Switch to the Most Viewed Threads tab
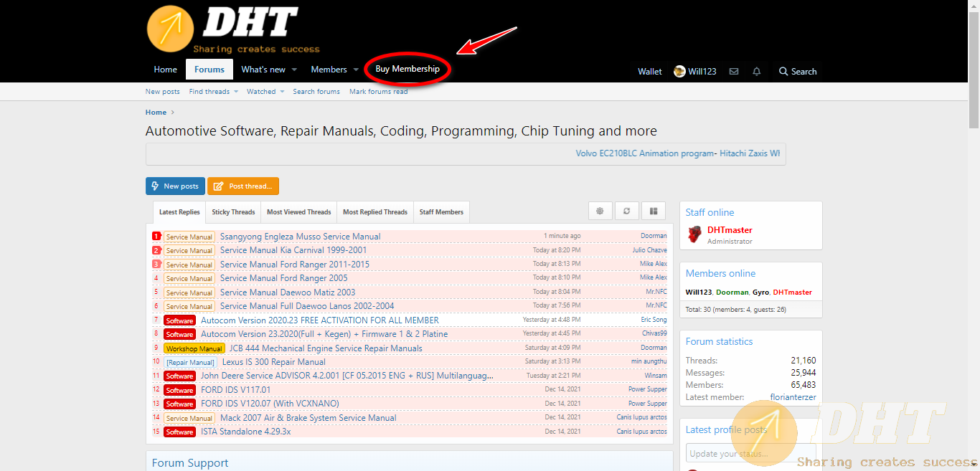980x471 pixels. [298, 212]
